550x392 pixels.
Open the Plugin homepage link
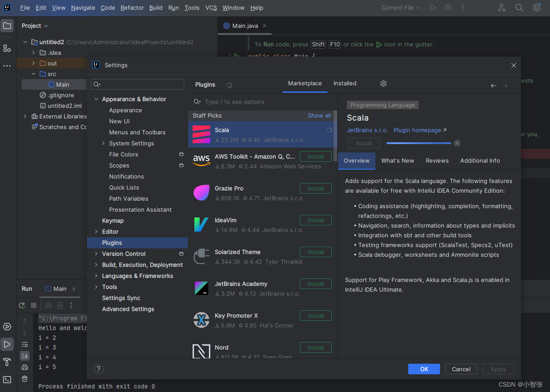420,130
